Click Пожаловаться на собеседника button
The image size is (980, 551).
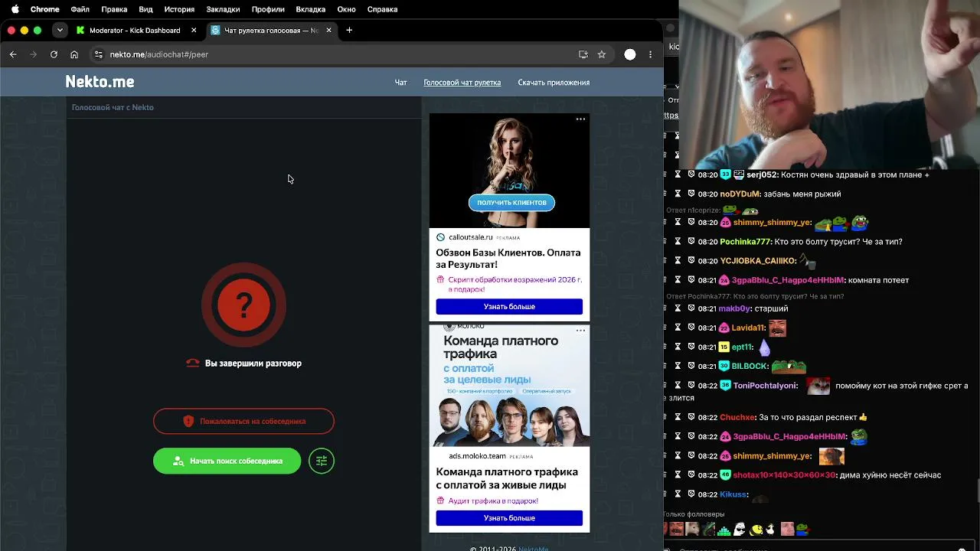point(243,421)
